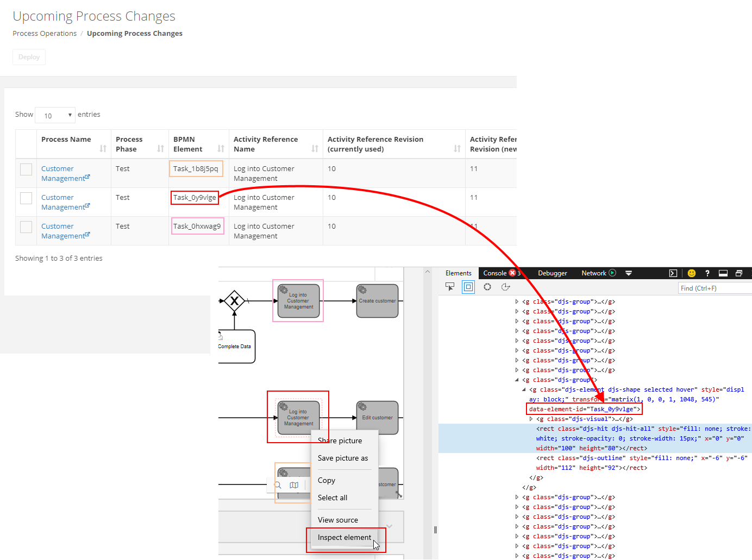The width and height of the screenshot is (752, 560).
Task: Choose Inspect element from the context menu
Action: tap(344, 537)
